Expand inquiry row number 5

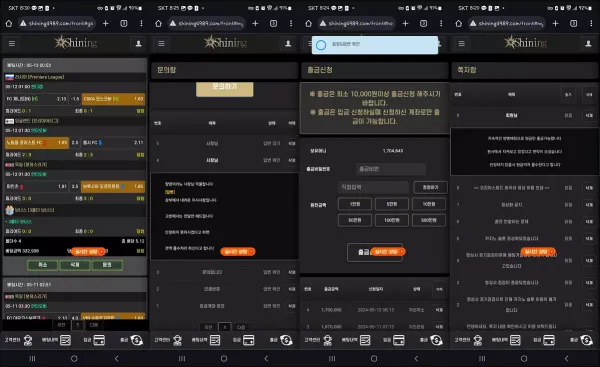[225, 143]
